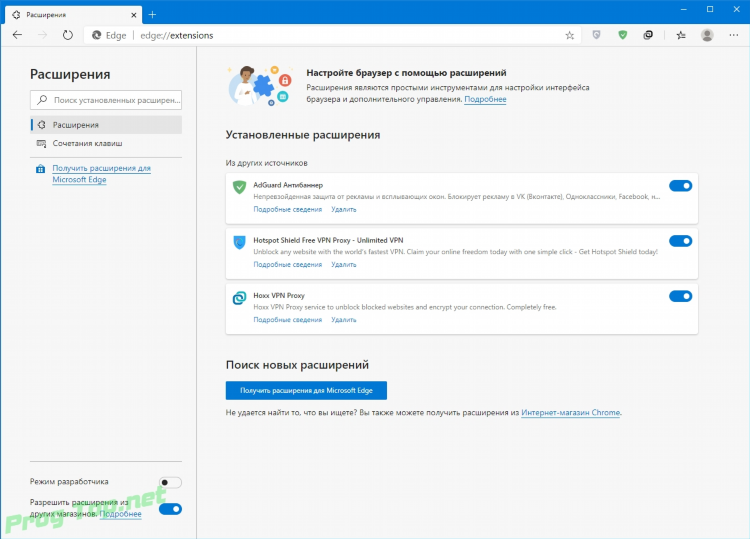Open the Hotspot Shield toolbar extension icon
The image size is (750, 539).
pyautogui.click(x=596, y=35)
